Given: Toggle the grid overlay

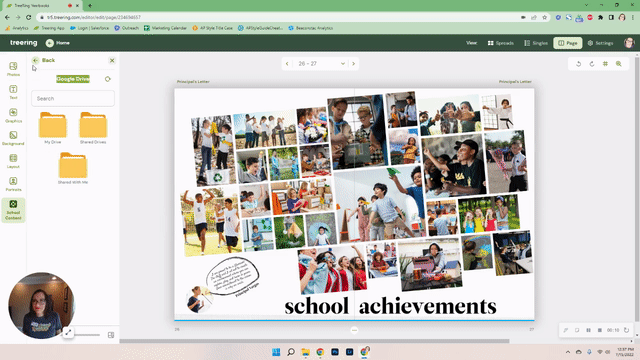Looking at the screenshot, I should point(605,64).
